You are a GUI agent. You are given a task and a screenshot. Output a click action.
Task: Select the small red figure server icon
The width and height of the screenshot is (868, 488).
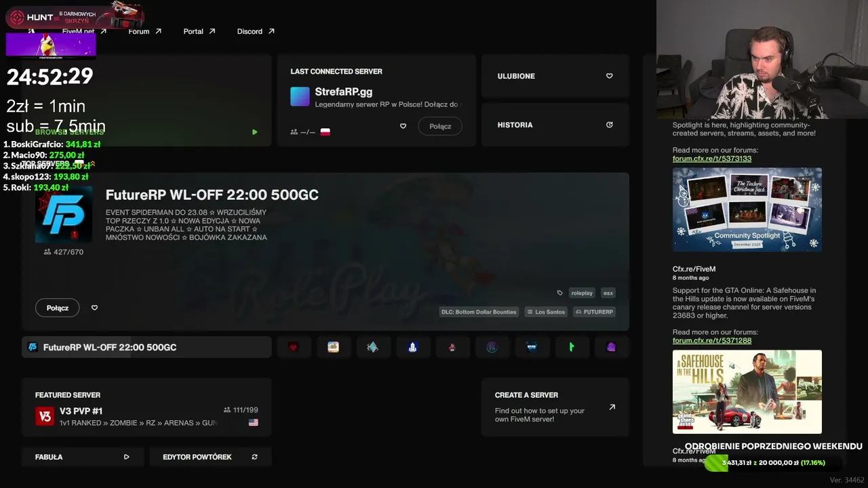click(452, 347)
